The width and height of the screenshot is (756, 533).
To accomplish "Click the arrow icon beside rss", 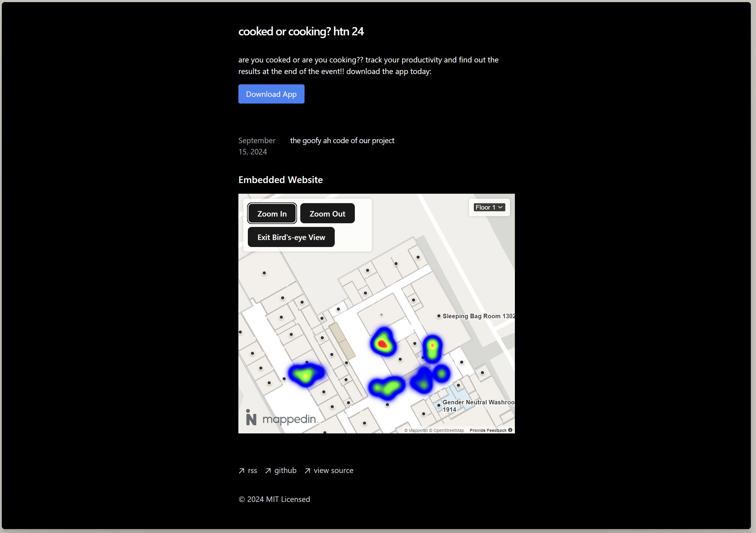I will coord(242,471).
